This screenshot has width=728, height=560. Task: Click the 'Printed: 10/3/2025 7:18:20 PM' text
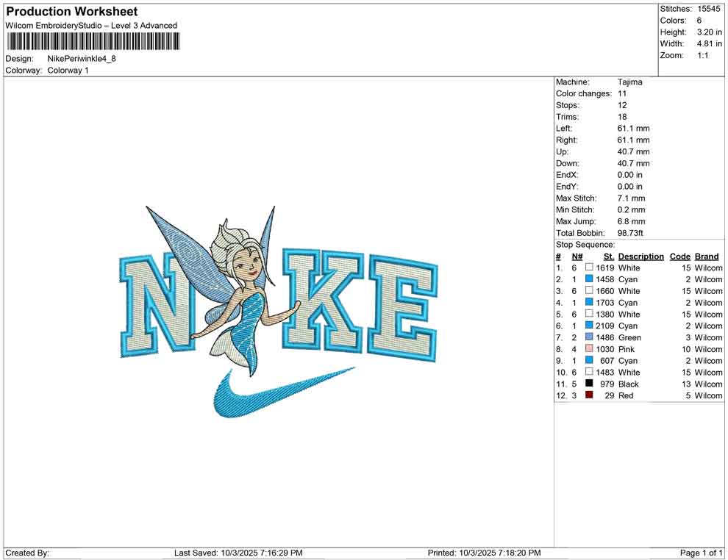485,553
